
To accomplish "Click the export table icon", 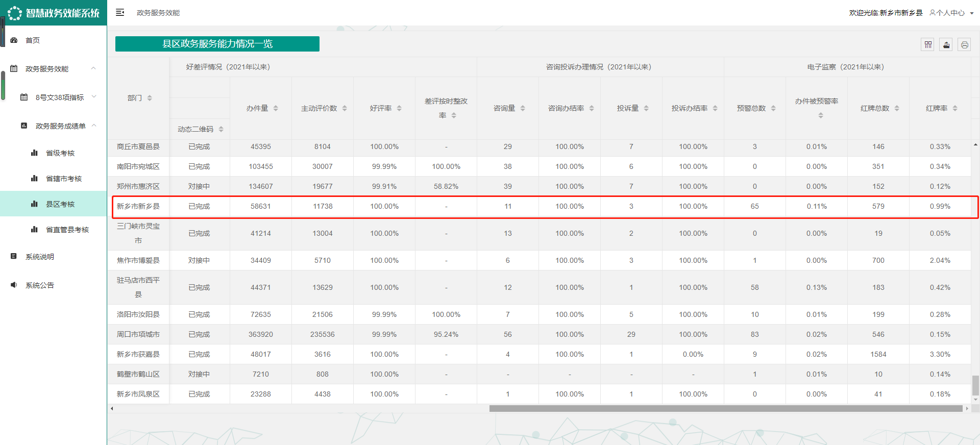I will click(x=946, y=45).
